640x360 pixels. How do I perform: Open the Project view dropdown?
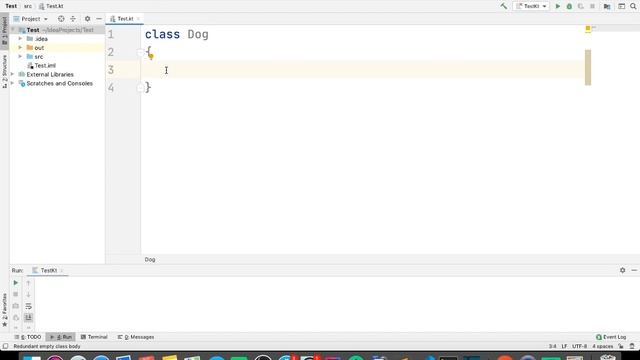pos(31,19)
